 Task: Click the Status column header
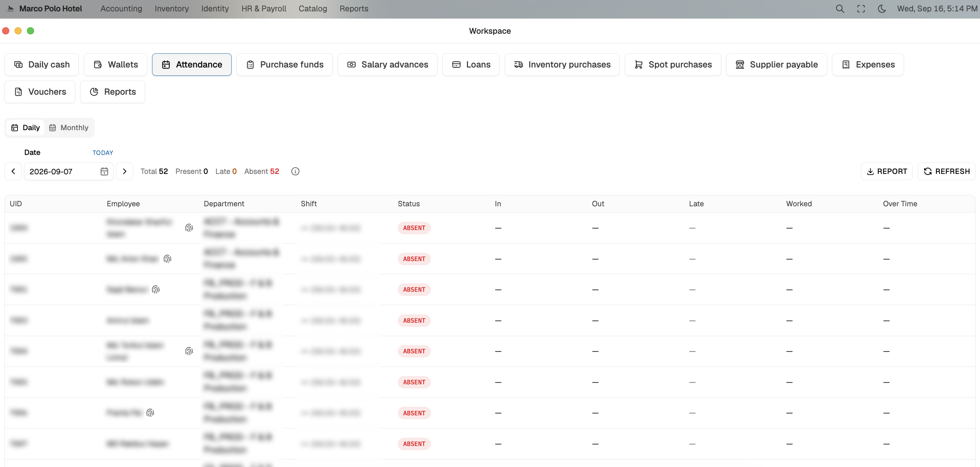pos(408,204)
